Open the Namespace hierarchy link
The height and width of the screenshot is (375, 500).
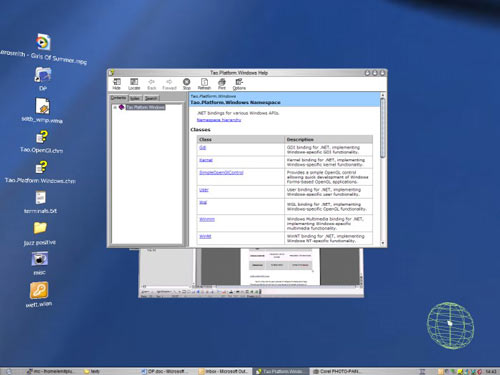[219, 120]
